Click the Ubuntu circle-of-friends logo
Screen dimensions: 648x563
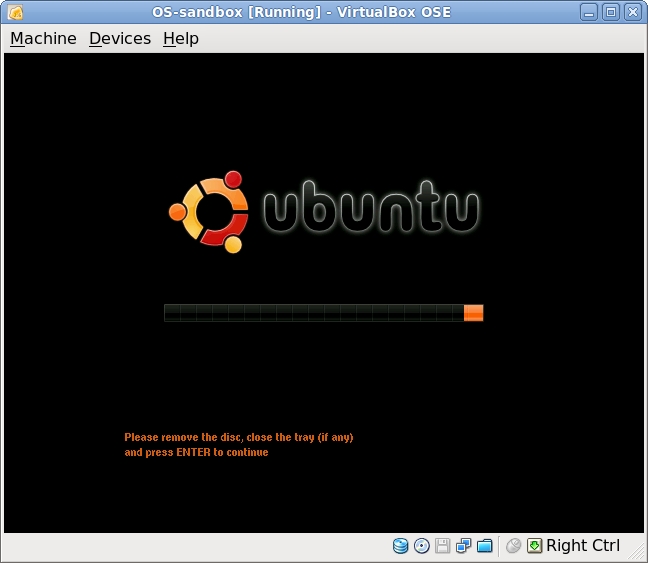click(x=209, y=212)
